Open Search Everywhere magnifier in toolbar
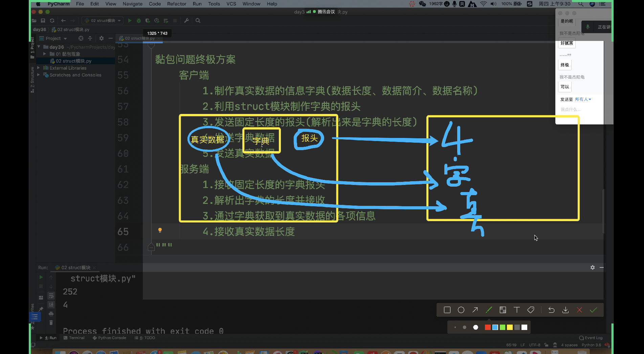The image size is (644, 354). click(198, 21)
